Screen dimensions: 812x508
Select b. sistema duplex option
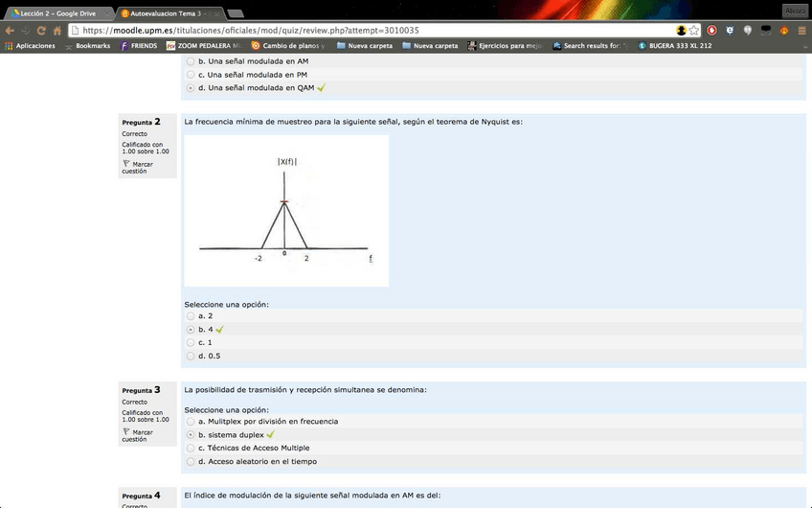click(191, 435)
